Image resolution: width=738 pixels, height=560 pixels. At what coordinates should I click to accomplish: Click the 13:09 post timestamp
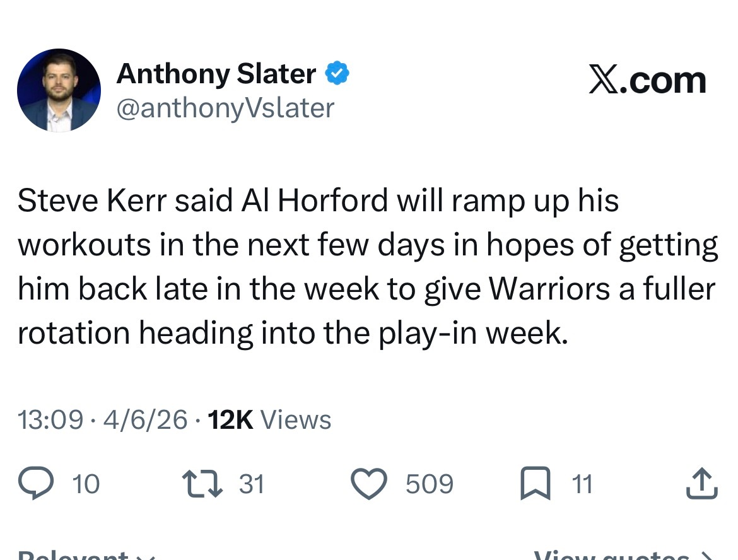tap(50, 420)
